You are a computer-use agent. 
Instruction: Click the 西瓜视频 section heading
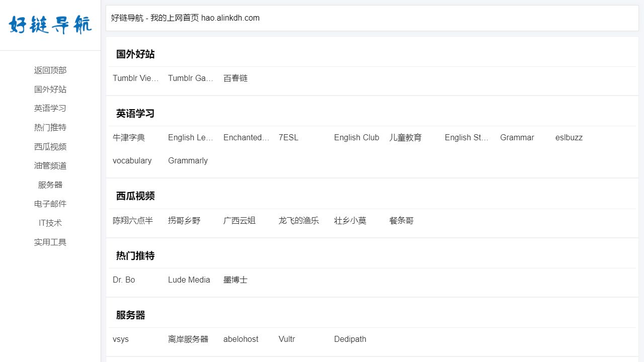(x=135, y=196)
